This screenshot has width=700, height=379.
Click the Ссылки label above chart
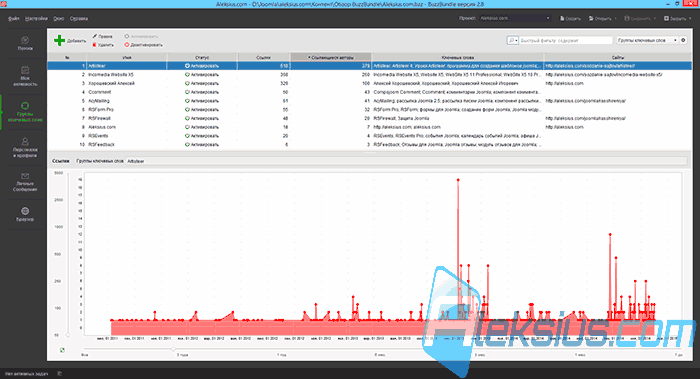[x=60, y=161]
